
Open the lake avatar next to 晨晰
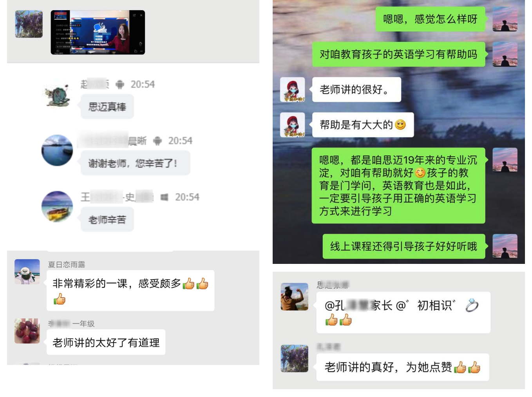(x=57, y=150)
